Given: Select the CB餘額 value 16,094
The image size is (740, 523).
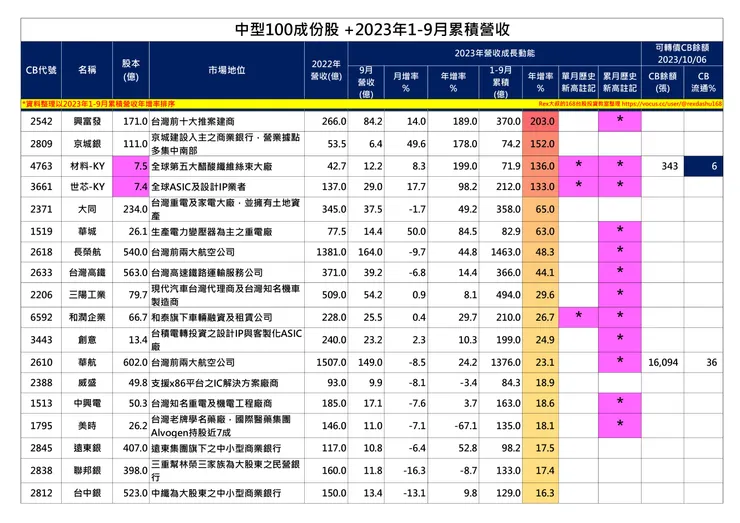Looking at the screenshot, I should (x=663, y=363).
